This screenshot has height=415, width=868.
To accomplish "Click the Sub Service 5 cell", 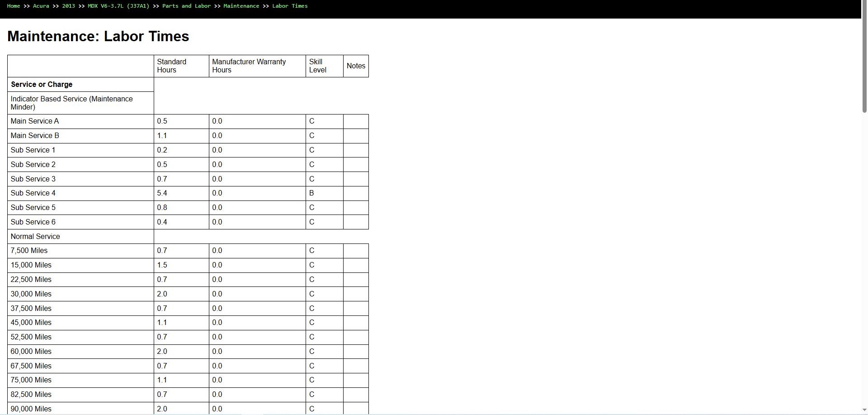I will click(x=80, y=208).
